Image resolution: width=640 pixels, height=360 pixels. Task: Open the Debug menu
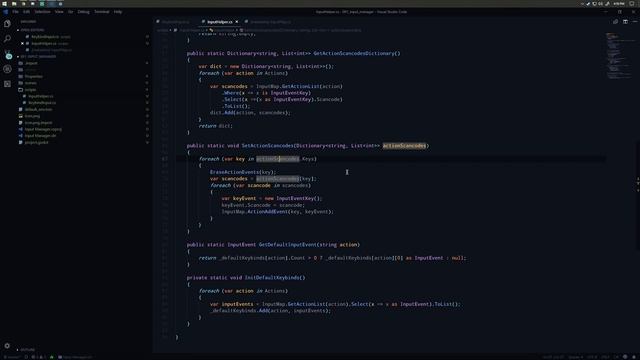[x=84, y=12]
